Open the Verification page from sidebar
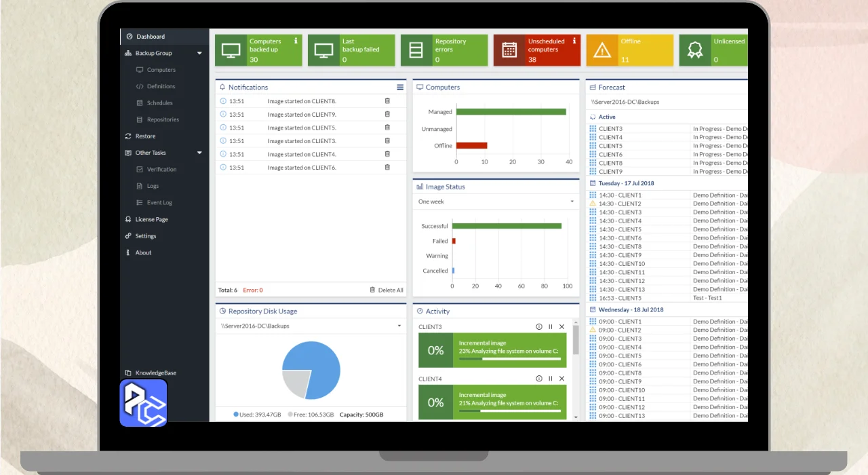This screenshot has height=475, width=868. click(x=161, y=170)
